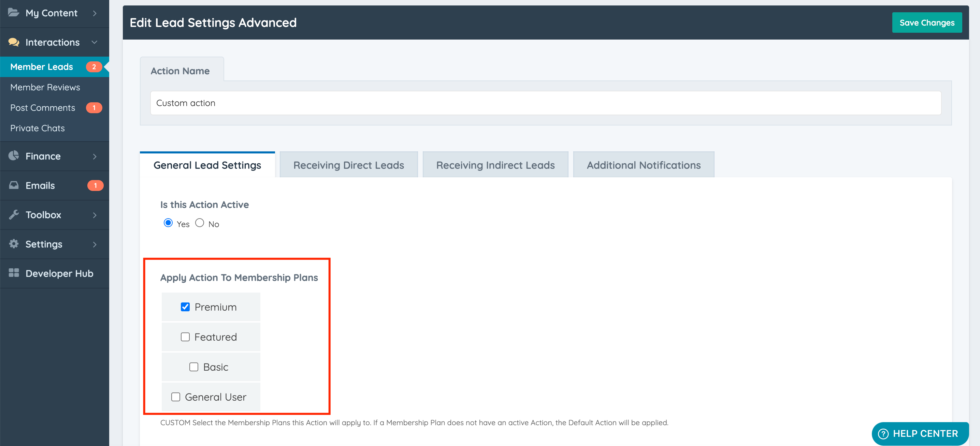Switch to Receiving Direct Leads tab
Image resolution: width=980 pixels, height=446 pixels.
click(x=348, y=165)
